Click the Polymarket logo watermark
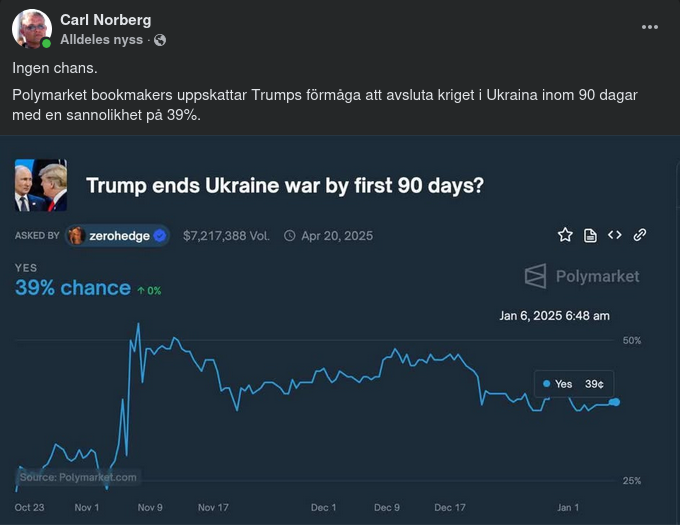680x525 pixels. click(582, 276)
